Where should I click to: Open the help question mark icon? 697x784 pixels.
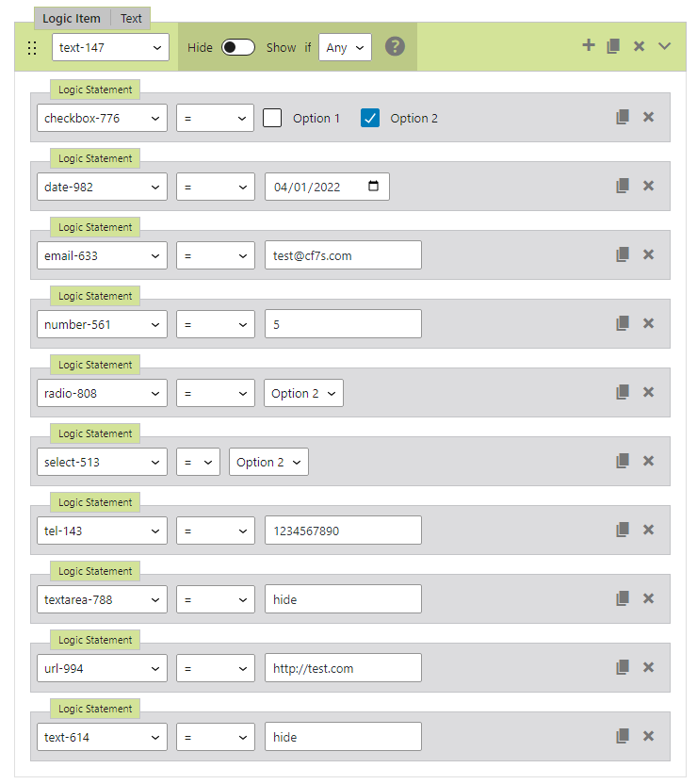click(x=395, y=46)
